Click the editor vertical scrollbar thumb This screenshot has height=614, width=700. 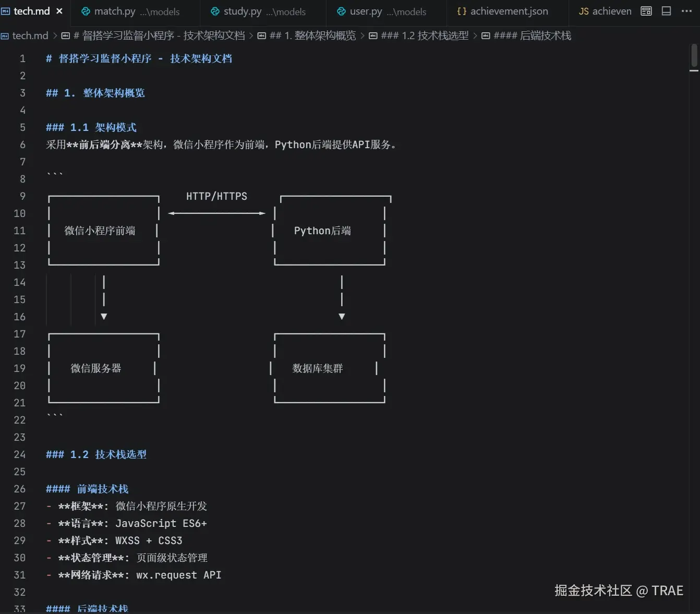pos(694,56)
